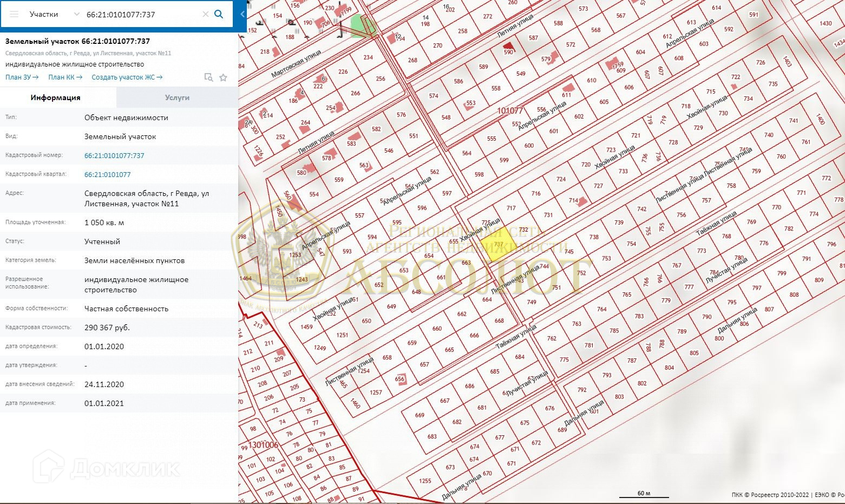This screenshot has width=845, height=504.
Task: Run search with the magnifier icon
Action: point(219,14)
